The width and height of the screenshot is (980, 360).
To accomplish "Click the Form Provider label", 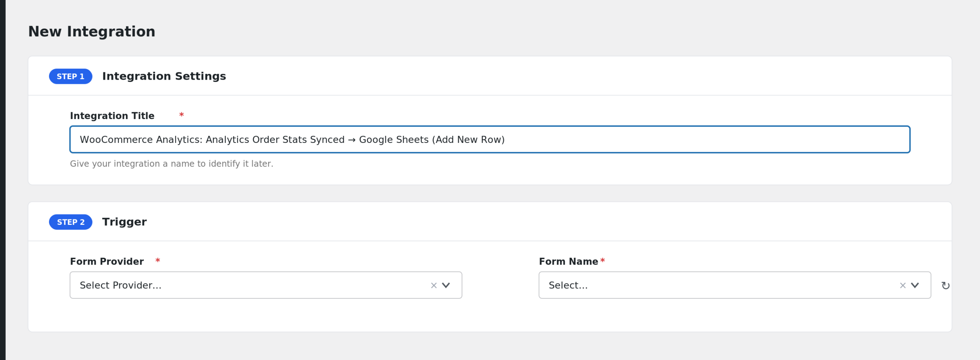I will [107, 262].
